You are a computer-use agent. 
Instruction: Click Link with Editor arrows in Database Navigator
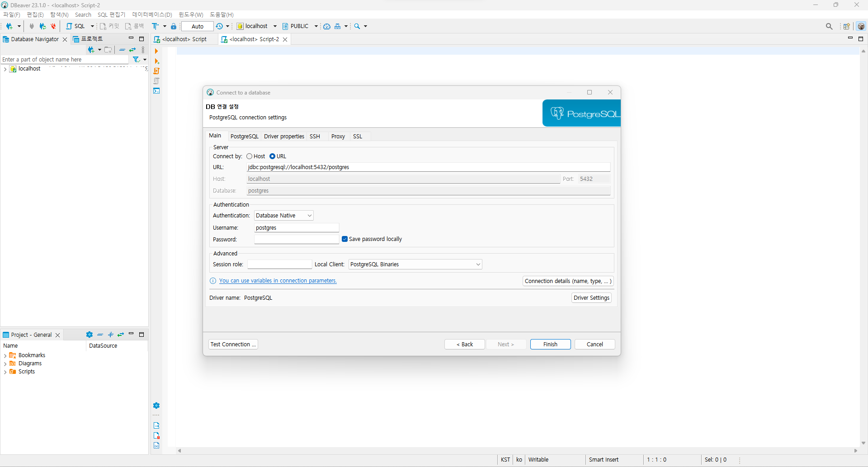coord(132,50)
